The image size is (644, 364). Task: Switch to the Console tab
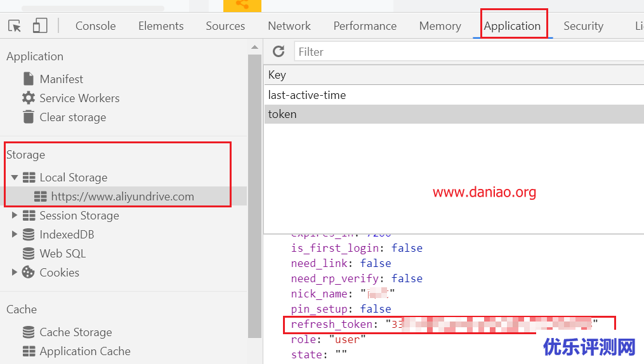[96, 26]
